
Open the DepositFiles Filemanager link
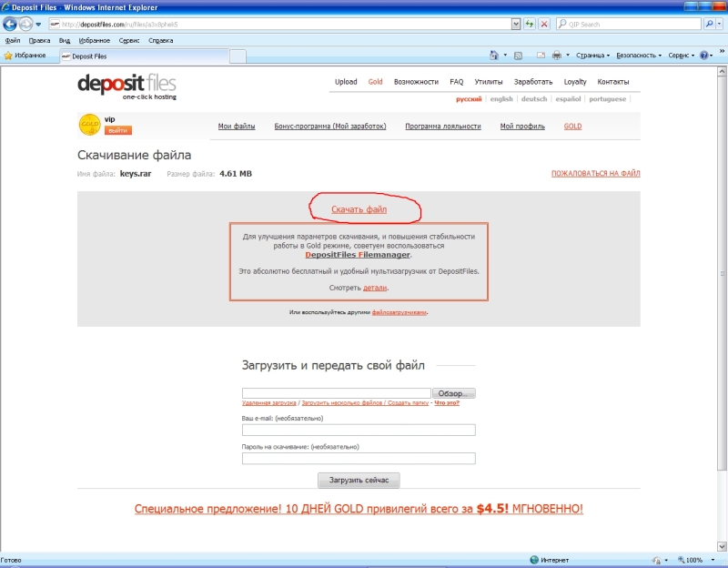click(x=358, y=255)
